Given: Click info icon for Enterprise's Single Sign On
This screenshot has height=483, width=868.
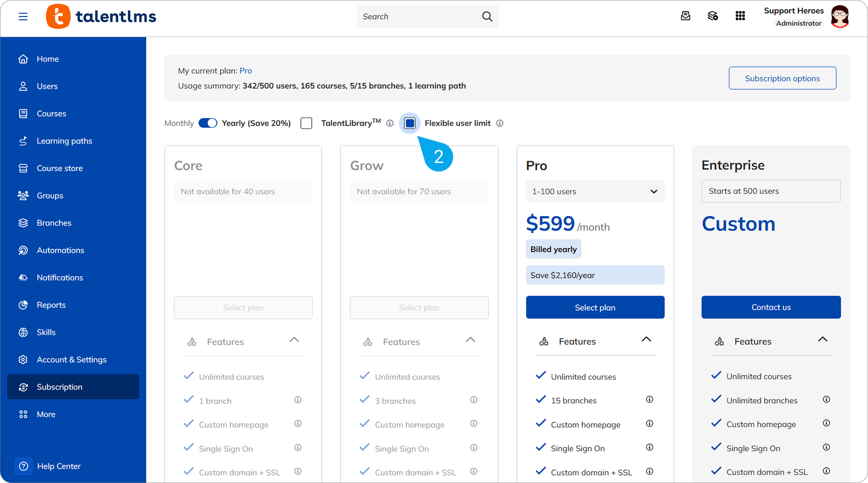Looking at the screenshot, I should tap(826, 447).
